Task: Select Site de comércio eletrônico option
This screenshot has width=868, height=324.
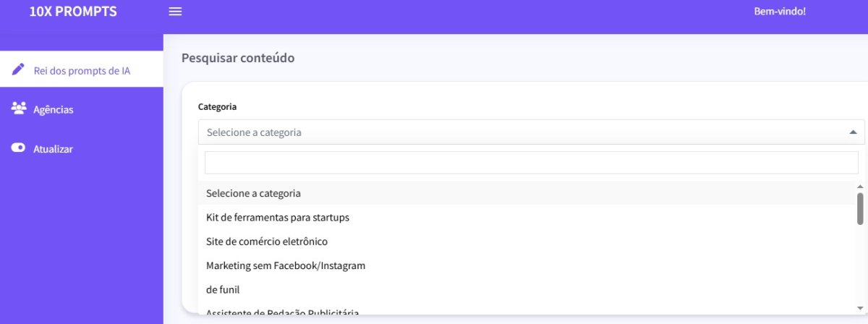Action: click(527, 241)
